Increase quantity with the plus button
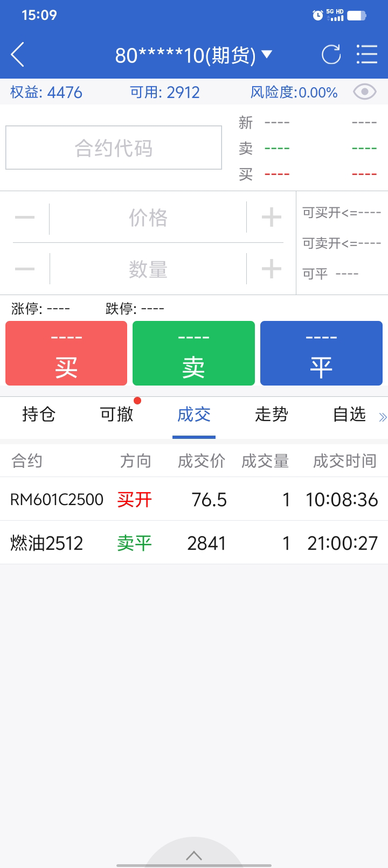Screen dimensions: 388x868 (271, 269)
